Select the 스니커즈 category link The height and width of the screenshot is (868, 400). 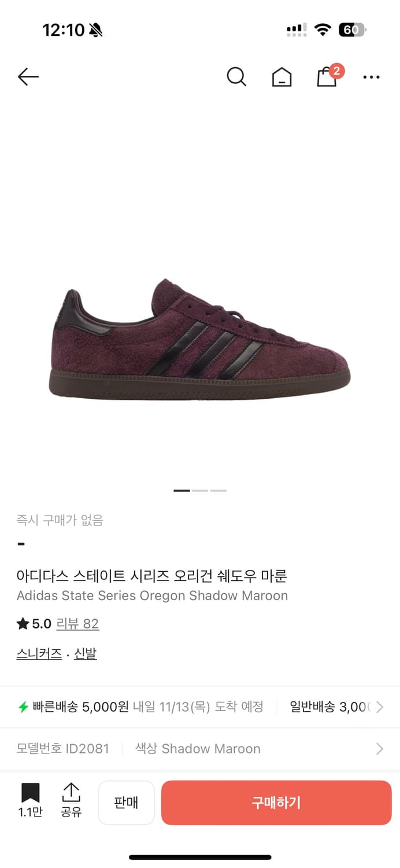click(39, 654)
